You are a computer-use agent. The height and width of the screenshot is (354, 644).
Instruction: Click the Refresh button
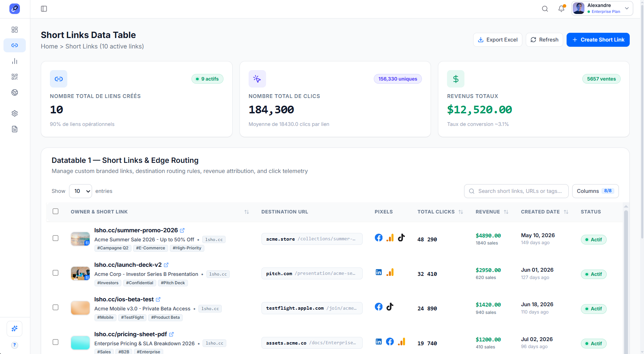[544, 40]
